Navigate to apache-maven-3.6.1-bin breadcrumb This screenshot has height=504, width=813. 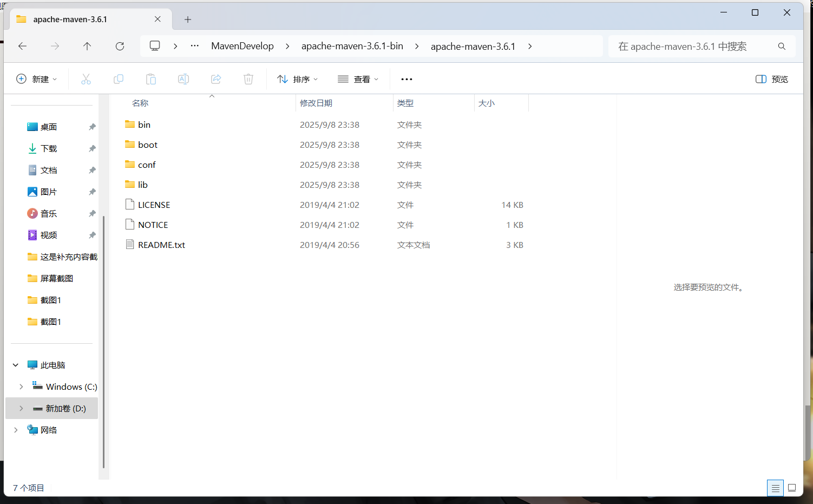click(352, 46)
